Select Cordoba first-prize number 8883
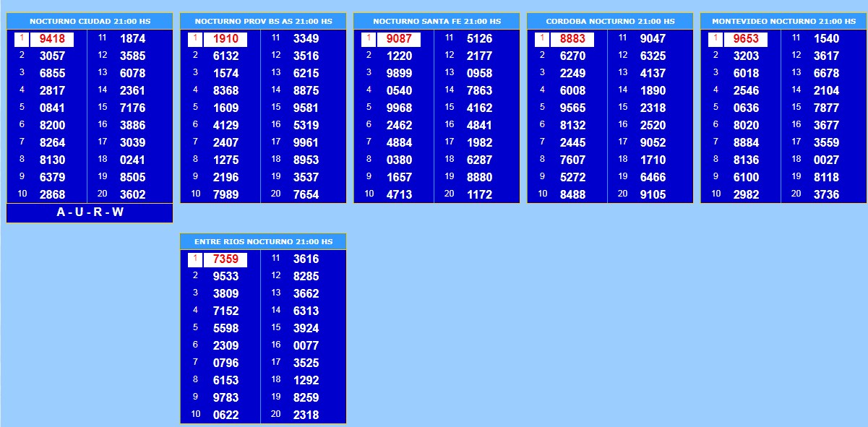Viewport: 868px width, 427px height. tap(572, 39)
